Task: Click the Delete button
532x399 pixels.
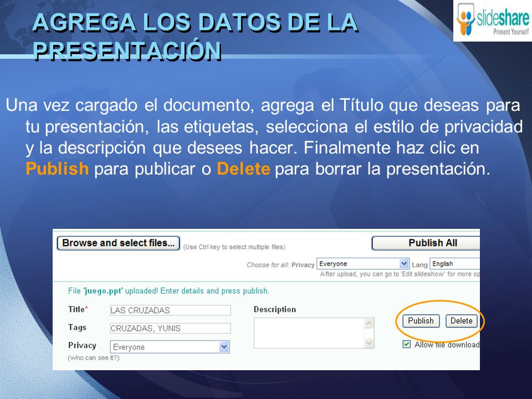Action: pos(462,321)
